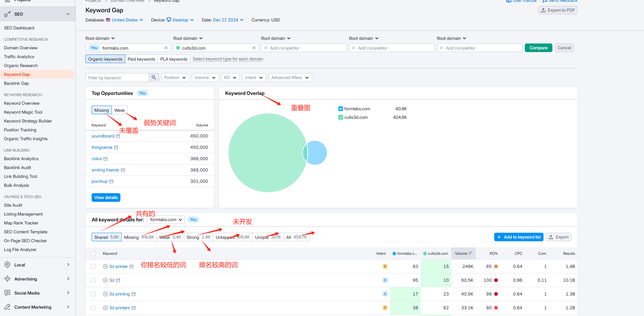Click plus icon beside 3d printers keyword

105,308
